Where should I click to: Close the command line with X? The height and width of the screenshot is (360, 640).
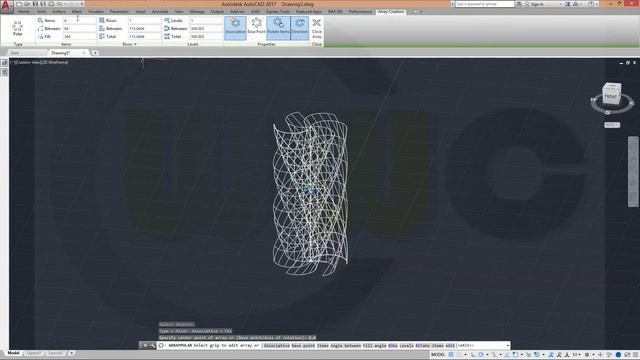(145, 346)
